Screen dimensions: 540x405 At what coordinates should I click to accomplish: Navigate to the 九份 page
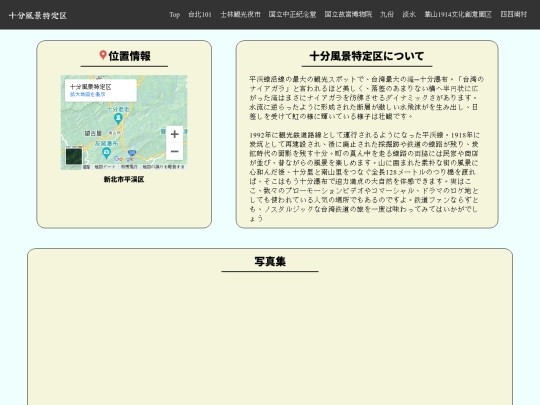pyautogui.click(x=387, y=14)
